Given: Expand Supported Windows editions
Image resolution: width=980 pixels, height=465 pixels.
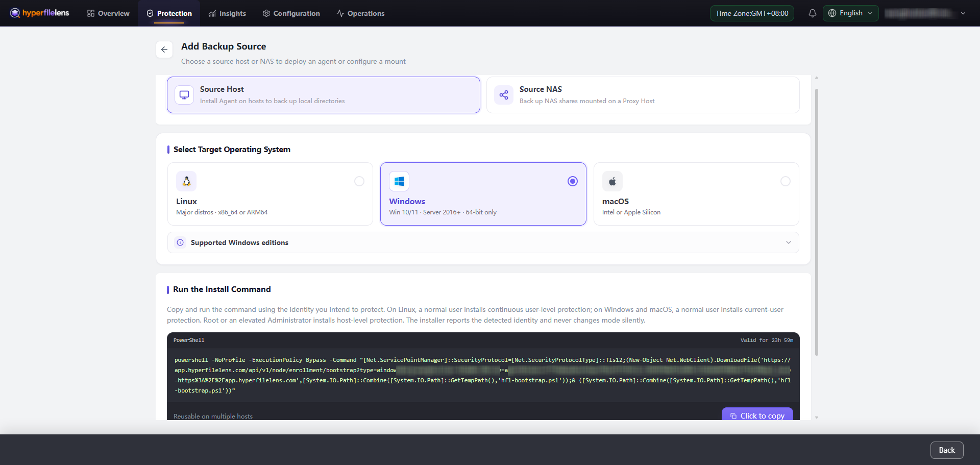Looking at the screenshot, I should [483, 242].
